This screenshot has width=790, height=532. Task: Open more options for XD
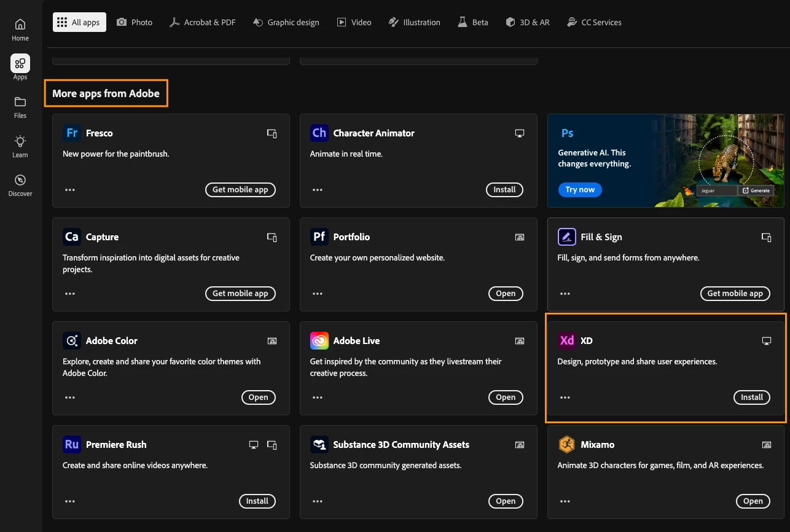click(x=565, y=397)
